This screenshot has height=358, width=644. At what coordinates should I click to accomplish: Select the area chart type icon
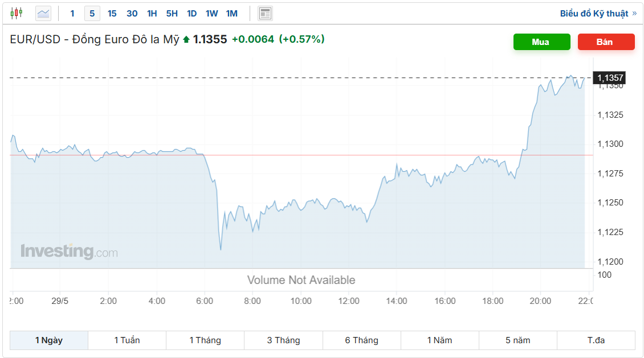pyautogui.click(x=43, y=14)
